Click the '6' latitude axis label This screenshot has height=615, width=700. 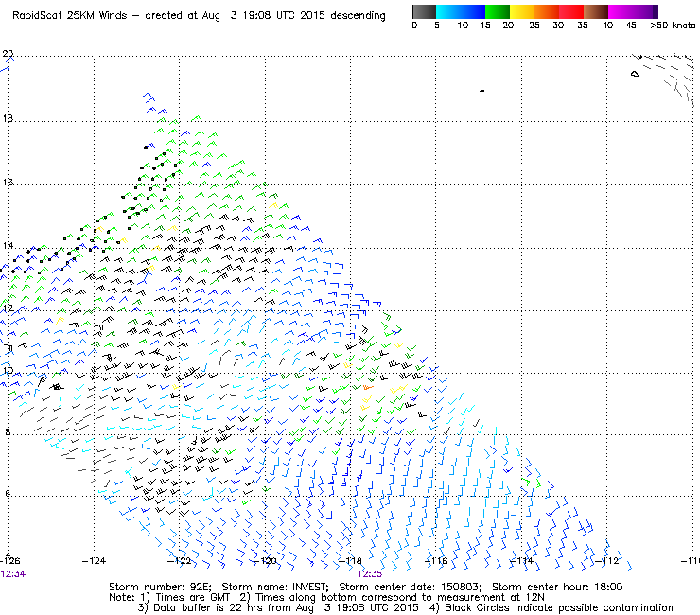click(8, 494)
